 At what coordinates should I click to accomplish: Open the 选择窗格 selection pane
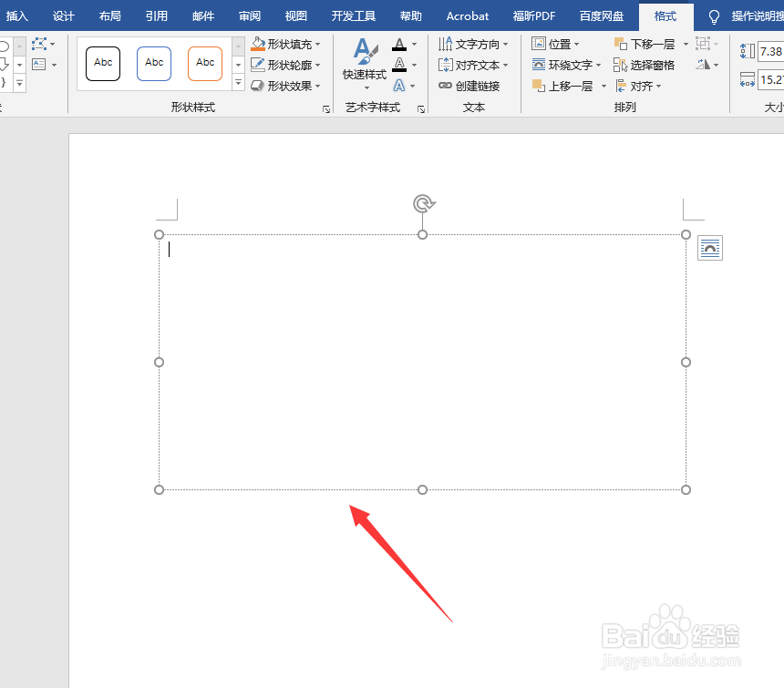[644, 65]
